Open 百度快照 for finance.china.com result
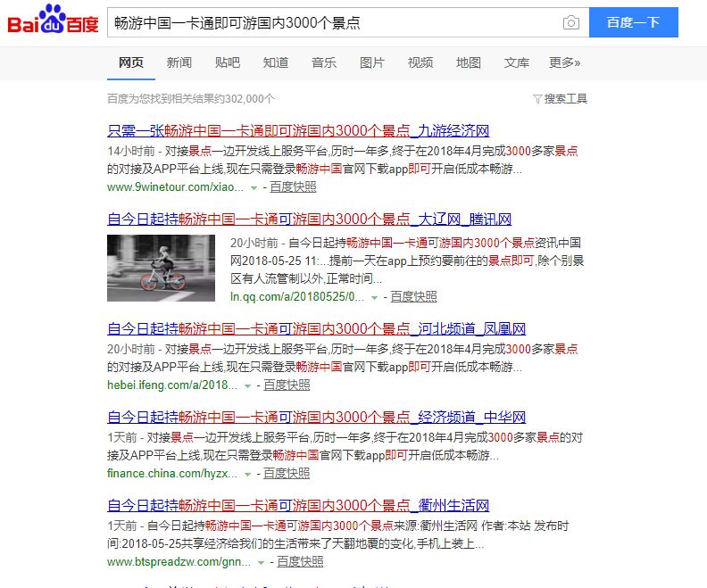The height and width of the screenshot is (588, 707). [x=287, y=474]
